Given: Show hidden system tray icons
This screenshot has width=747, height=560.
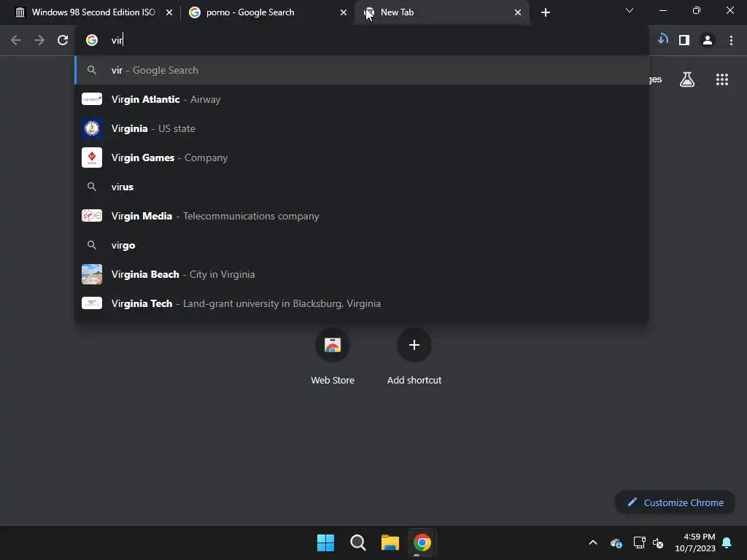Looking at the screenshot, I should 592,542.
